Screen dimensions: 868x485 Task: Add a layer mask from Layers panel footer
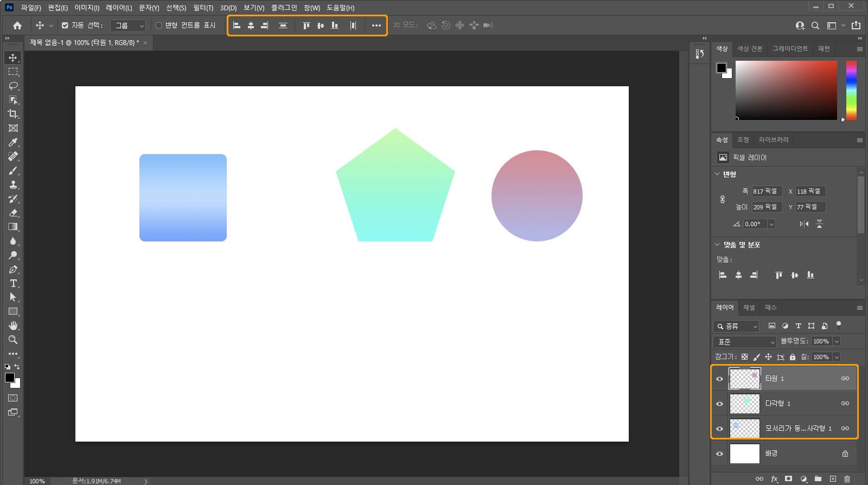coord(788,478)
